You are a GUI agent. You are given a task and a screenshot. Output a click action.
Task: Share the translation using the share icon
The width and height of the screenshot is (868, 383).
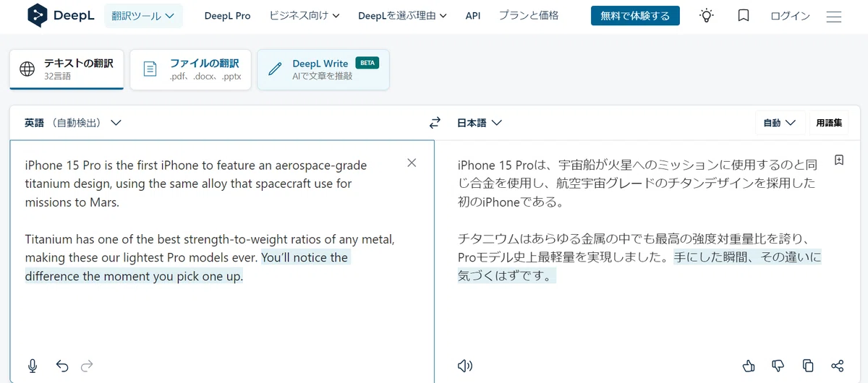pos(838,366)
